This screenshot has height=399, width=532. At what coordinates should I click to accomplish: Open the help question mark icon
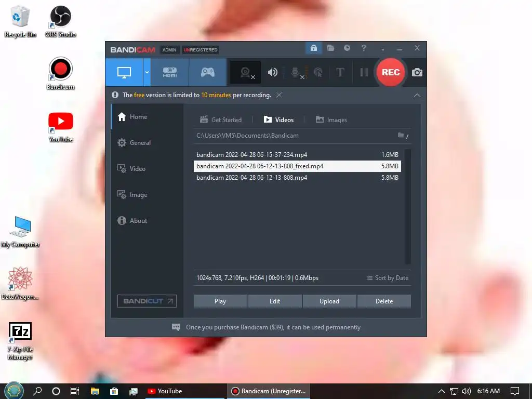(x=363, y=48)
